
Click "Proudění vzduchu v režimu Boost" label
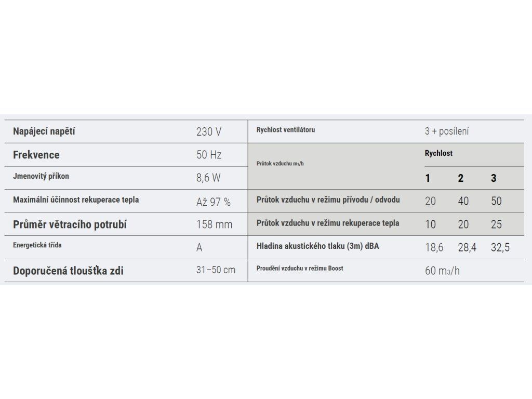pos(299,269)
